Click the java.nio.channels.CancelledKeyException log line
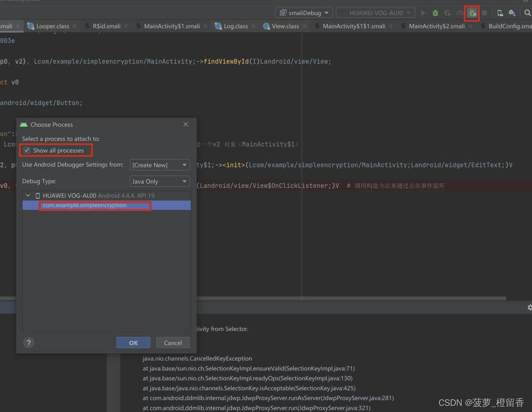Screen dimensions: 532x412 coord(197,358)
